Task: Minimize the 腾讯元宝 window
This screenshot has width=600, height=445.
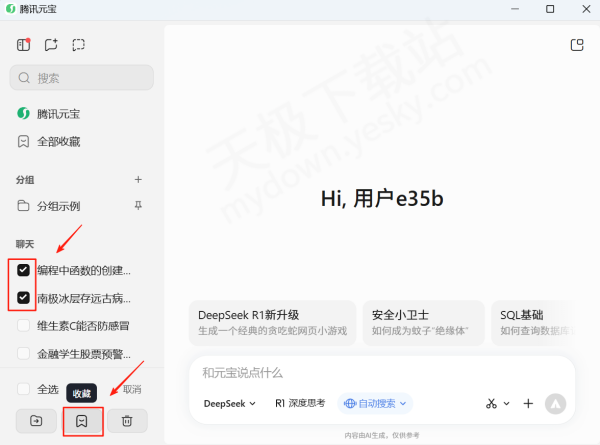Action: tap(515, 8)
